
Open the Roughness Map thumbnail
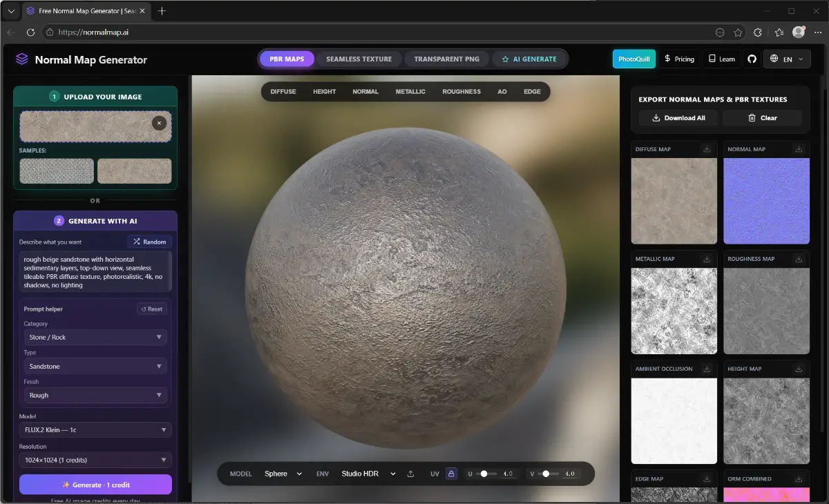click(766, 311)
